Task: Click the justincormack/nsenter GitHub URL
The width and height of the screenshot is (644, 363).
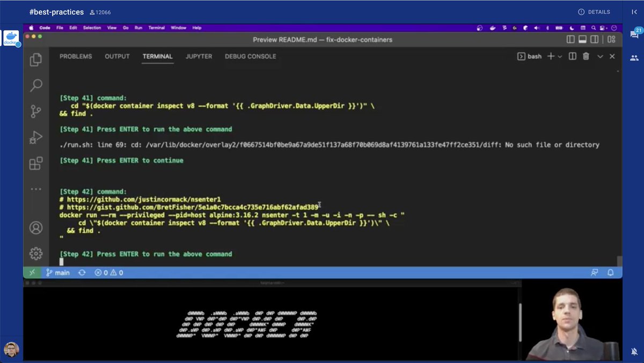Action: point(144,199)
